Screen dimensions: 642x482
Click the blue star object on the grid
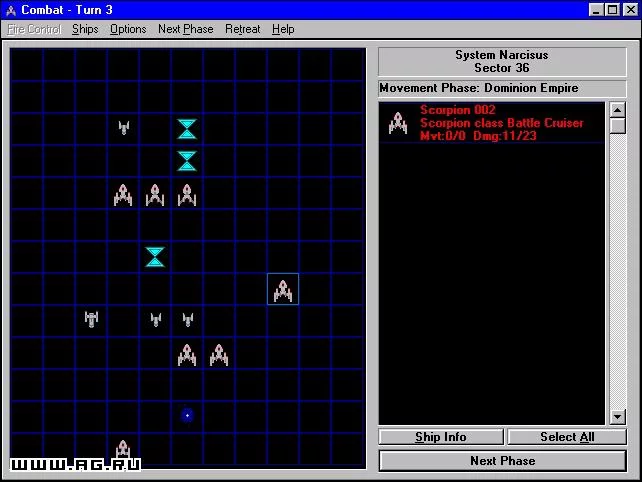[x=187, y=415]
